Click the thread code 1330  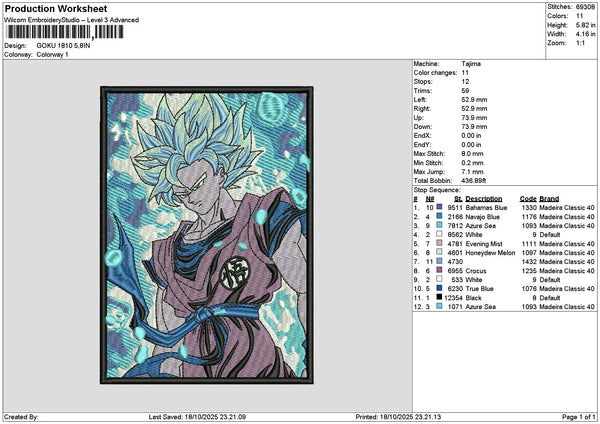[529, 208]
